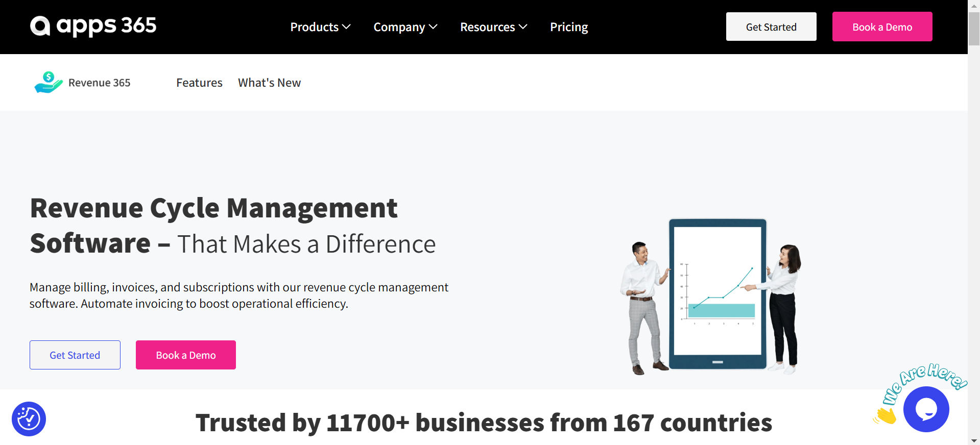
Task: Click Get Started in the header
Action: 771,27
